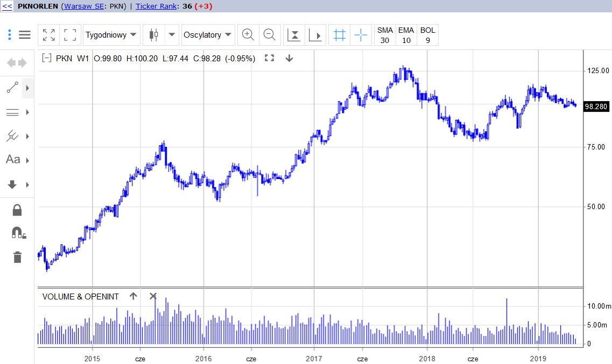Zoom in with the plus magnifier

click(248, 35)
